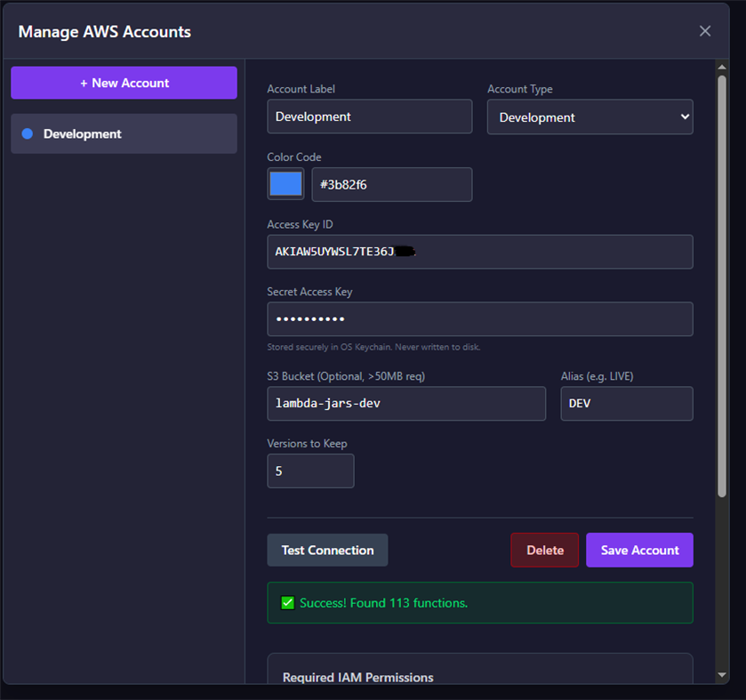Click the green success checkmark icon
Image resolution: width=746 pixels, height=700 pixels.
[x=287, y=603]
